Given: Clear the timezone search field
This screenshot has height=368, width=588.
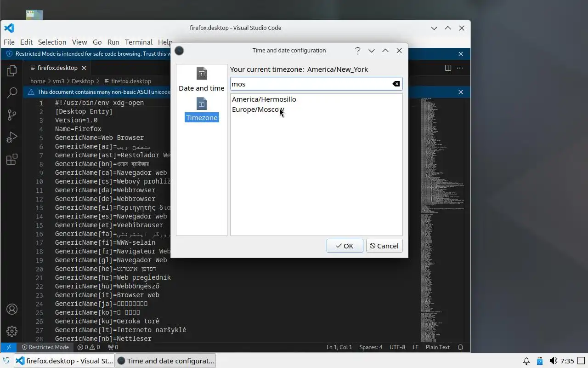Looking at the screenshot, I should (x=396, y=84).
